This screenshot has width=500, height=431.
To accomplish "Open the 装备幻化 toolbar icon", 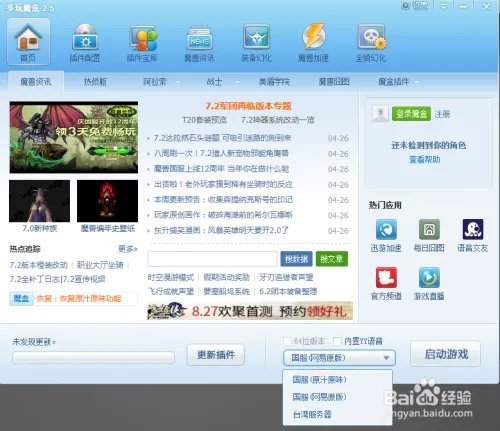I will pyautogui.click(x=256, y=43).
